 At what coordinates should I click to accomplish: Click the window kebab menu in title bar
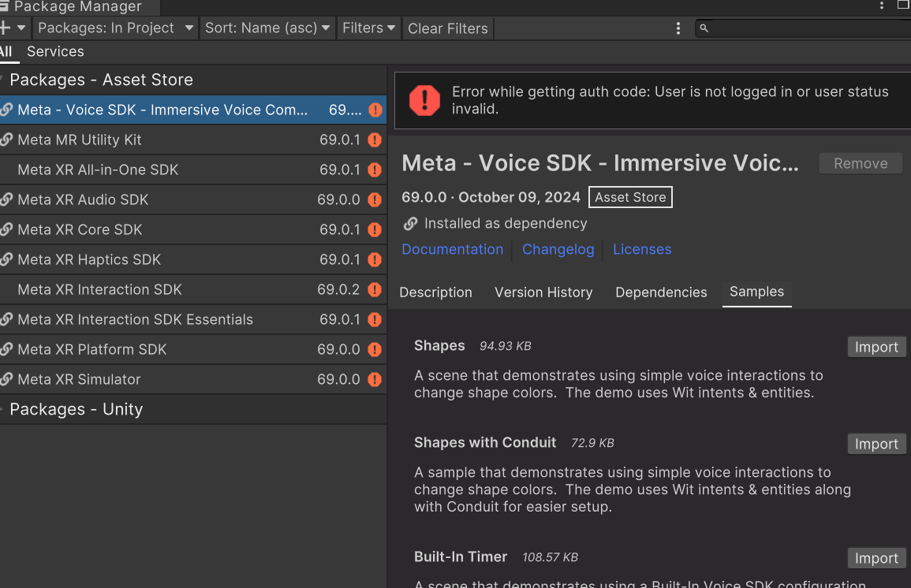click(x=881, y=6)
